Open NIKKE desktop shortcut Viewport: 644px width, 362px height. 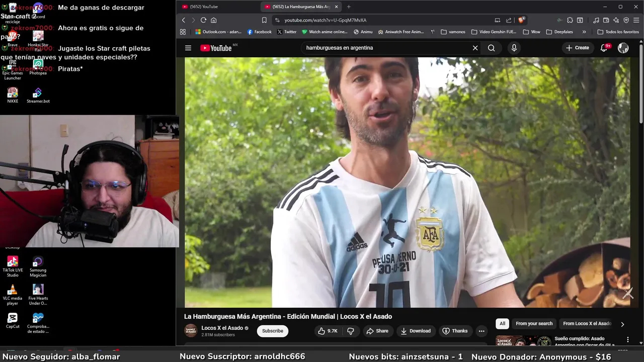tap(13, 96)
